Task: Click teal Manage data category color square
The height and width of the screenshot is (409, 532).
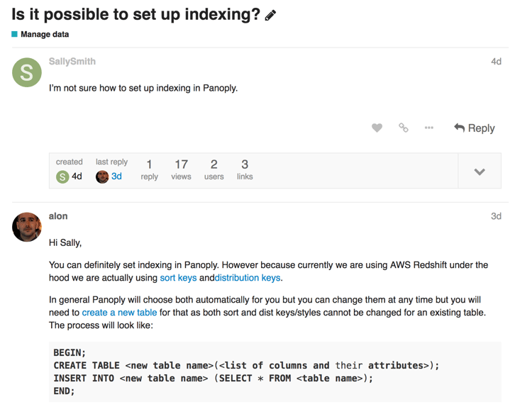Action: point(14,34)
